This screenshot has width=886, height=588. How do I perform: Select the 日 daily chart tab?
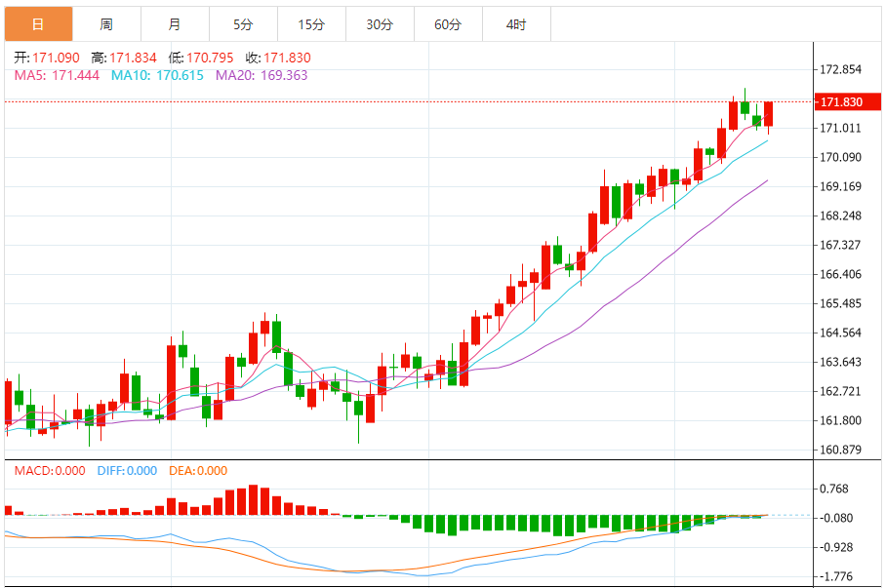(38, 24)
